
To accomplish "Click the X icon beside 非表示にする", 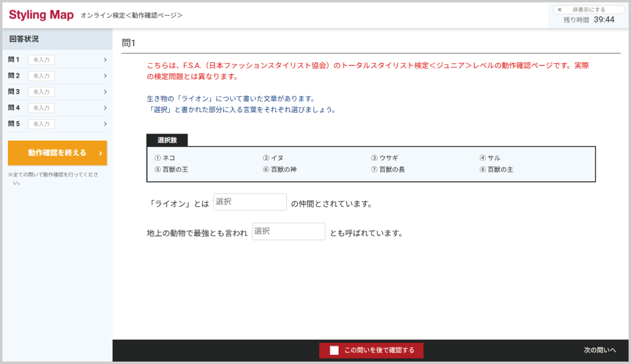I will pyautogui.click(x=559, y=10).
